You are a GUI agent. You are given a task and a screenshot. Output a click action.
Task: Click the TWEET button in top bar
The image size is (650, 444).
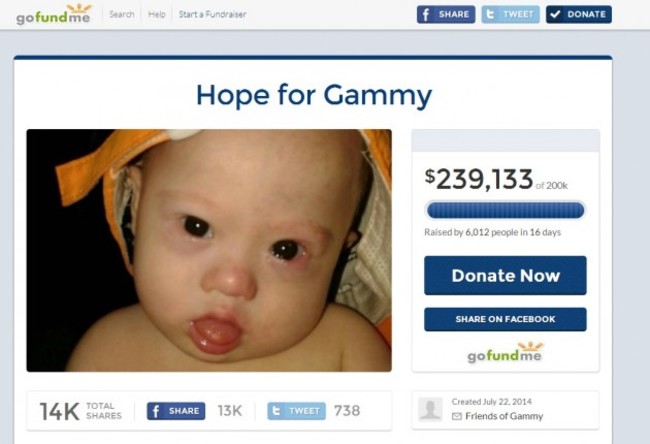tap(510, 15)
